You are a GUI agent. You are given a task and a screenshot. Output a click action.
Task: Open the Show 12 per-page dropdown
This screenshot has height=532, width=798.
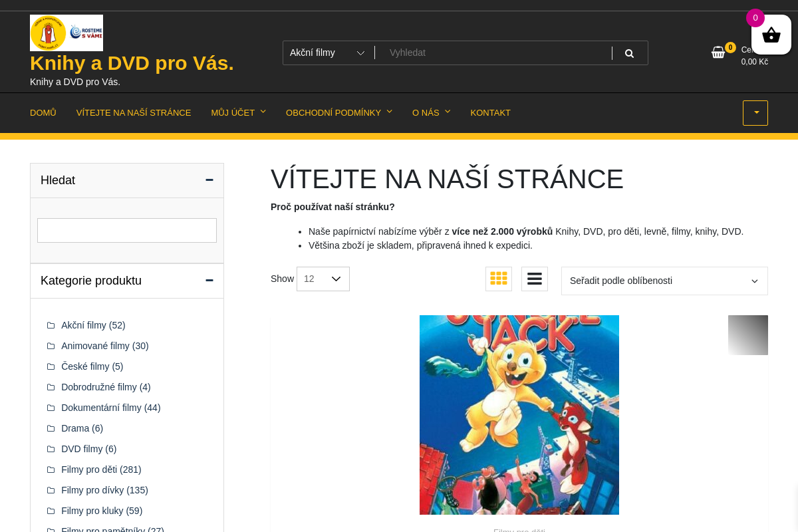pos(323,279)
